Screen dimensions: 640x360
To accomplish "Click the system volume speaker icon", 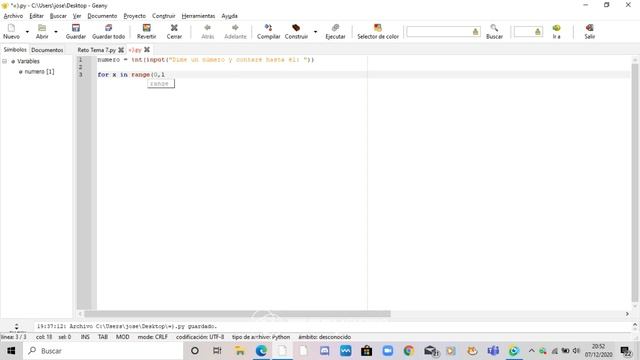I will coord(576,351).
